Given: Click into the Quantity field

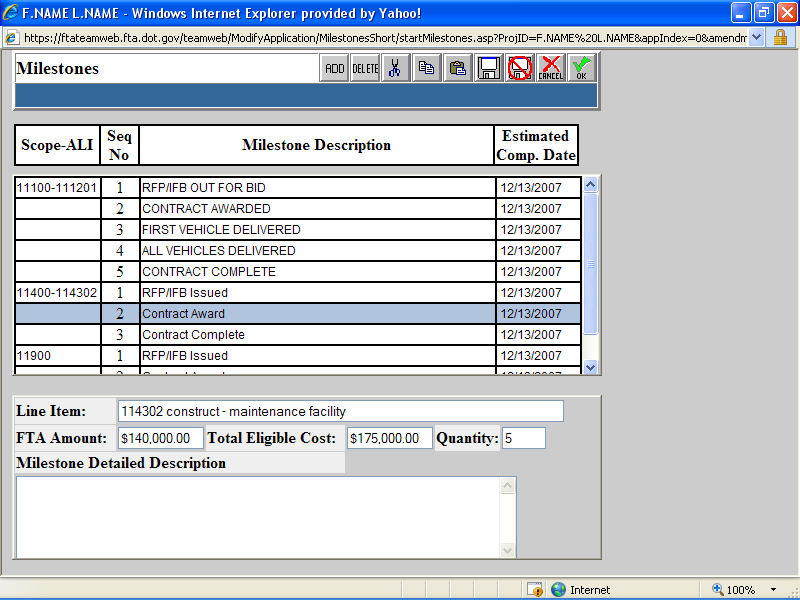Looking at the screenshot, I should click(523, 438).
